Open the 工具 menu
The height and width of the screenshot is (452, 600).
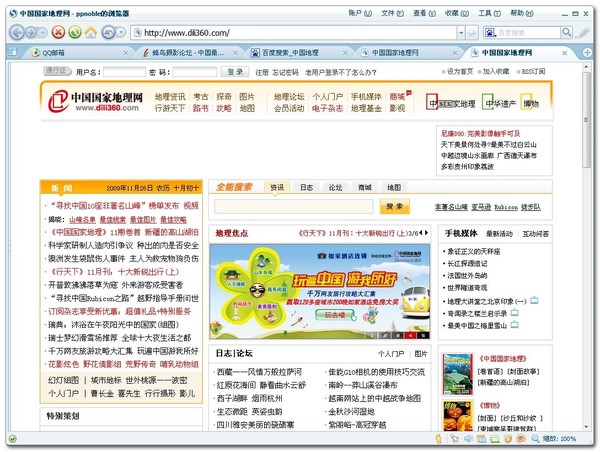(489, 13)
